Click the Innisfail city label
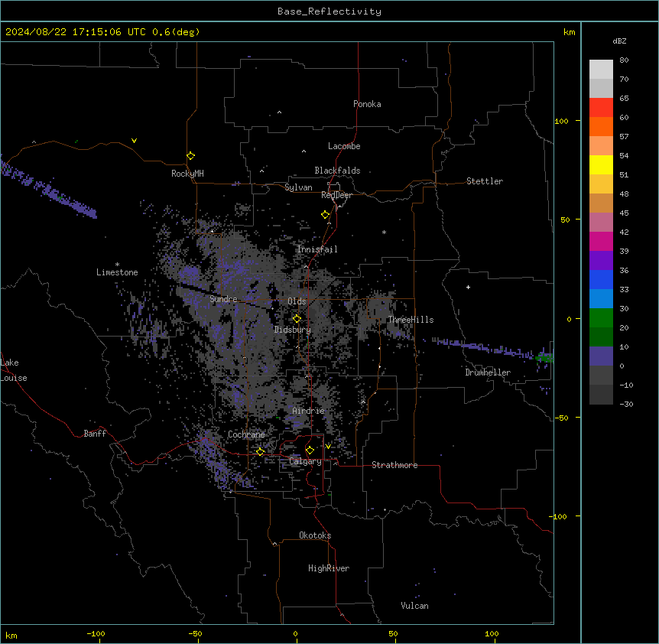The image size is (659, 644). (x=317, y=249)
